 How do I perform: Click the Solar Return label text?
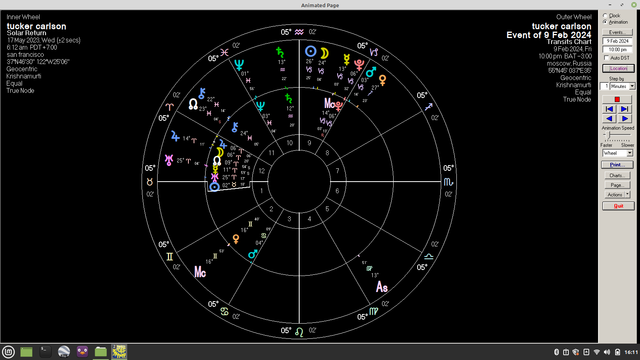pos(27,33)
